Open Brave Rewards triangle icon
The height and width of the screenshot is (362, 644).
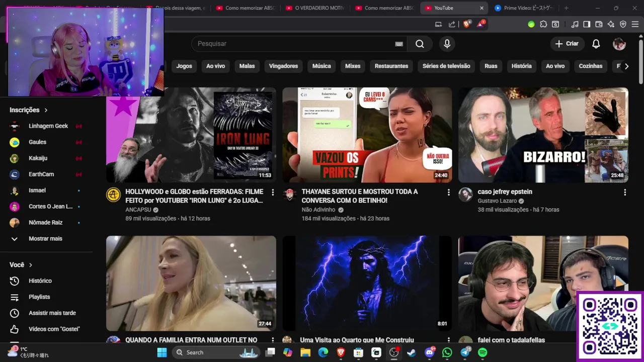(481, 24)
